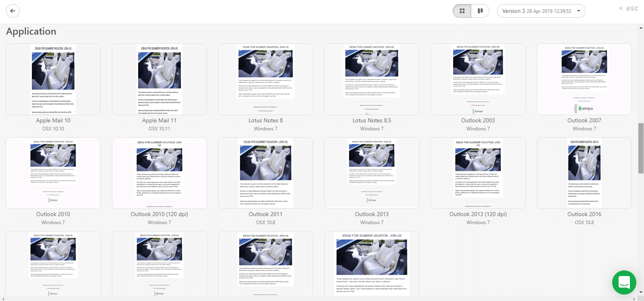Click the Lotus Notes 8.5 label

pos(372,120)
